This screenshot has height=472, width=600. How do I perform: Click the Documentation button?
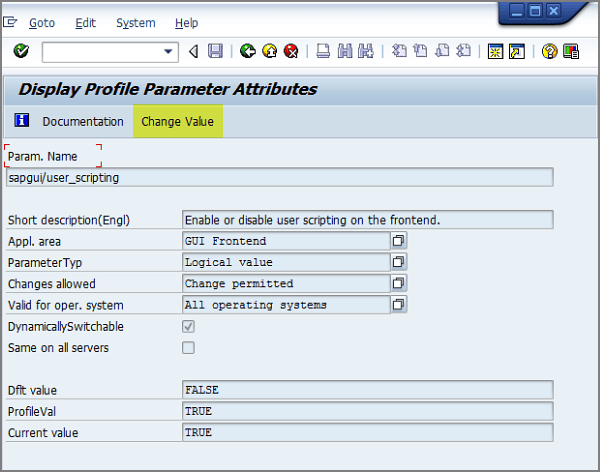pyautogui.click(x=83, y=121)
